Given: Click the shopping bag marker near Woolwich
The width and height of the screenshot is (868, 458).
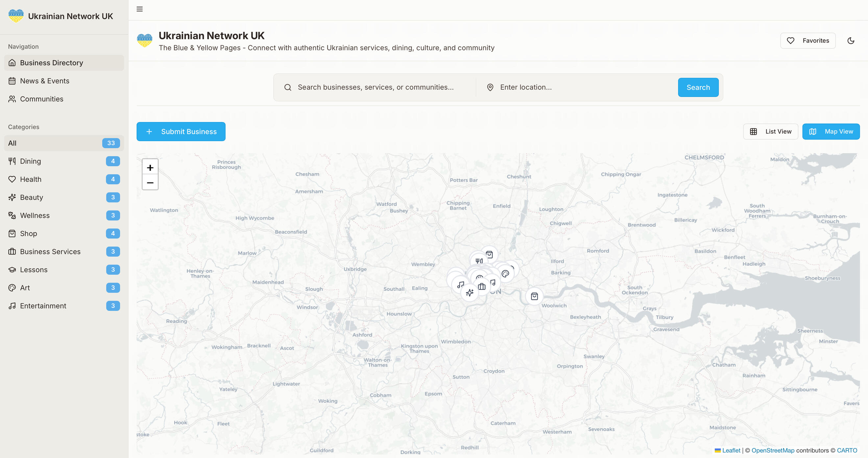Looking at the screenshot, I should click(534, 296).
